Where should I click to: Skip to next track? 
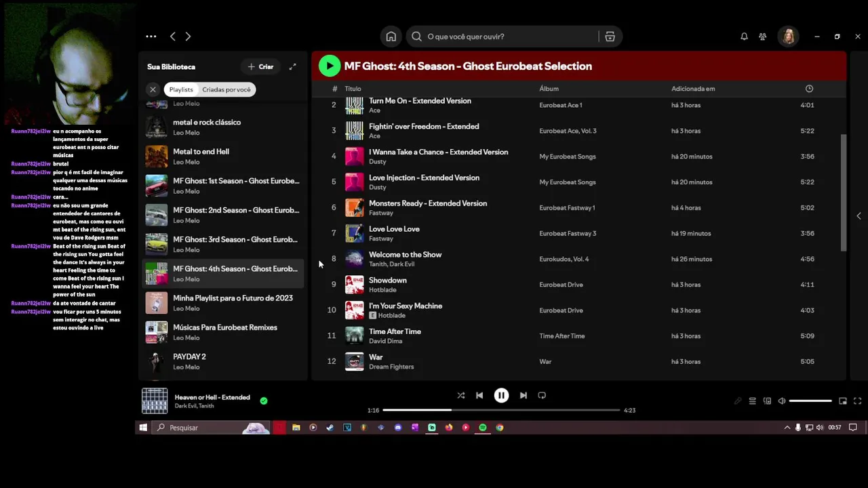(523, 395)
